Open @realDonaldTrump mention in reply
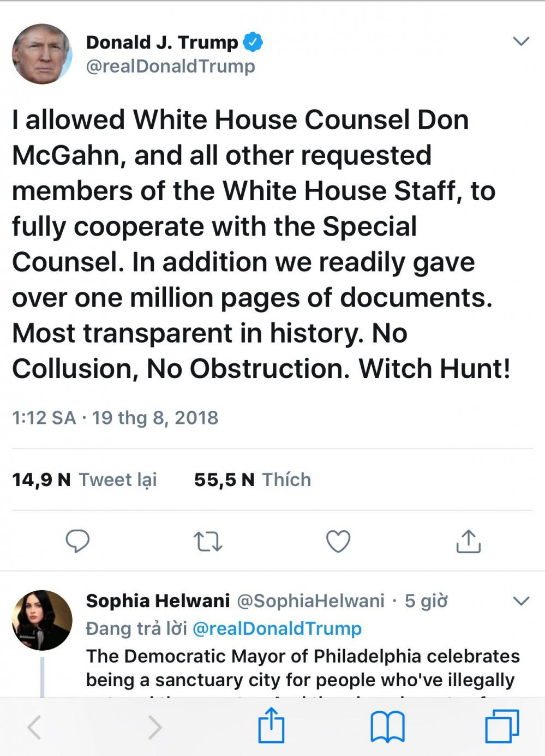The image size is (545, 756). 277,628
